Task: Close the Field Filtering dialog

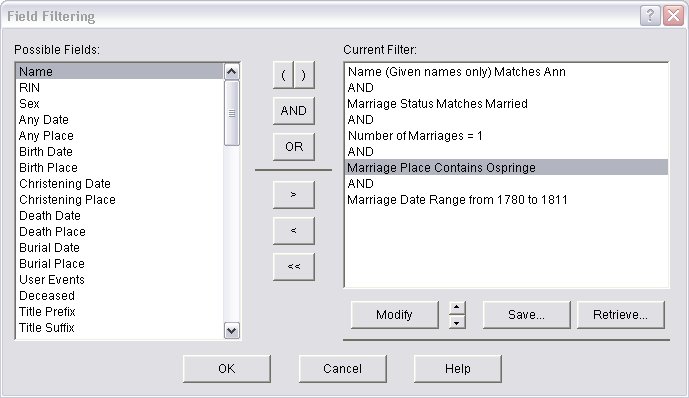Action: (x=673, y=16)
